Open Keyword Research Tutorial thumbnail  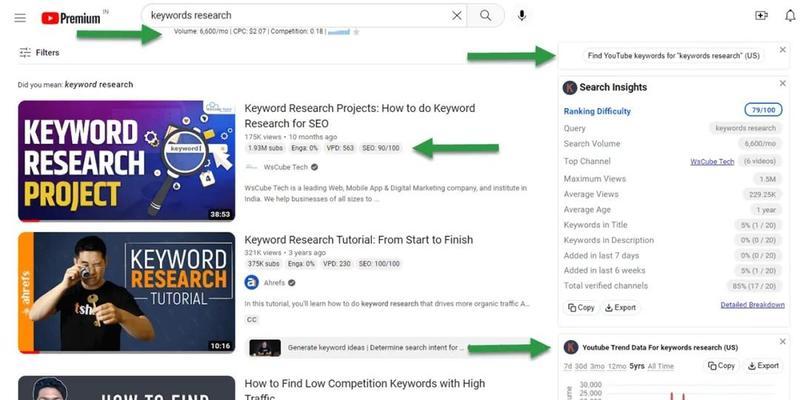[127, 293]
